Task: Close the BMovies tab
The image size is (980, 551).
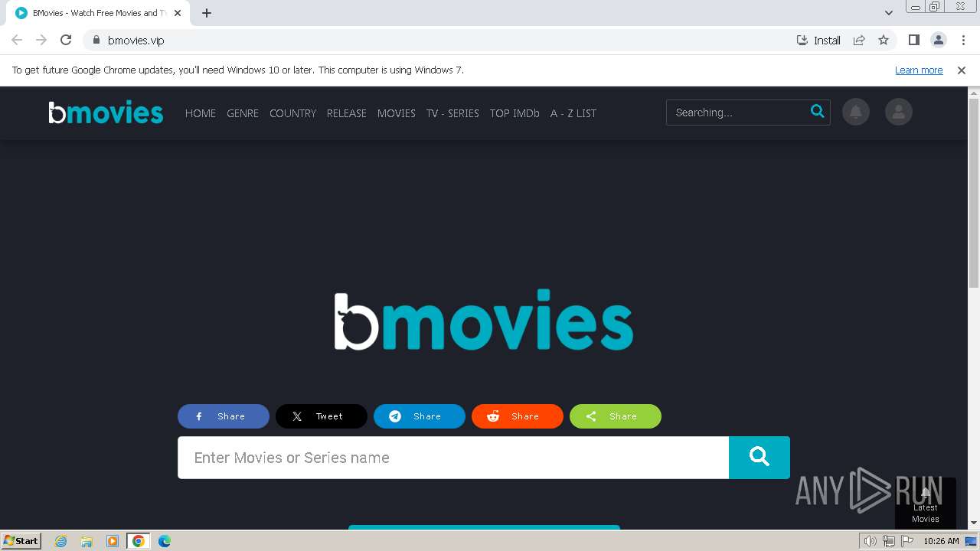Action: [x=178, y=13]
